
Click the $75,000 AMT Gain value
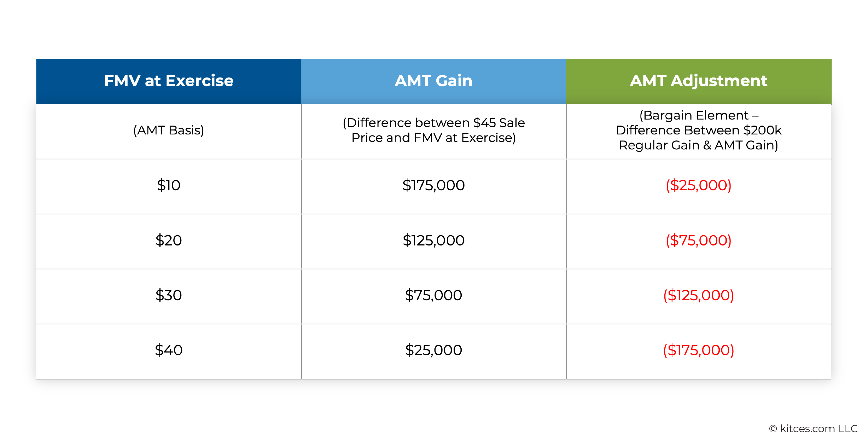(433, 295)
